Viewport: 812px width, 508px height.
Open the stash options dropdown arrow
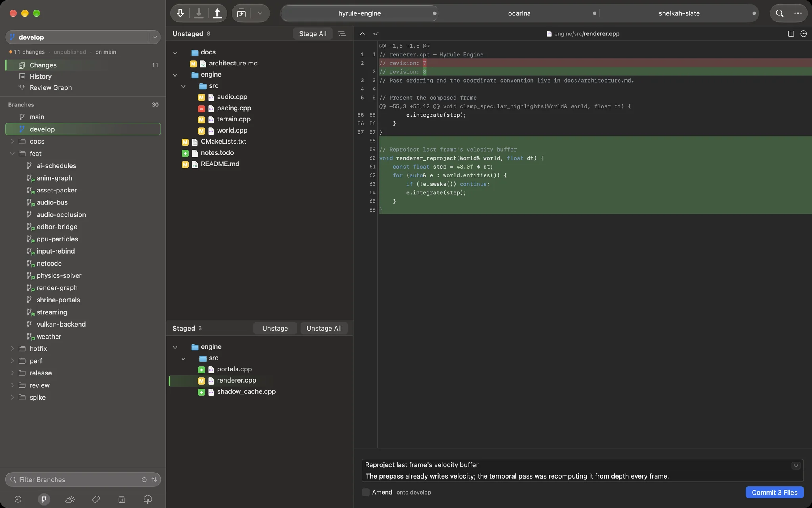[260, 13]
